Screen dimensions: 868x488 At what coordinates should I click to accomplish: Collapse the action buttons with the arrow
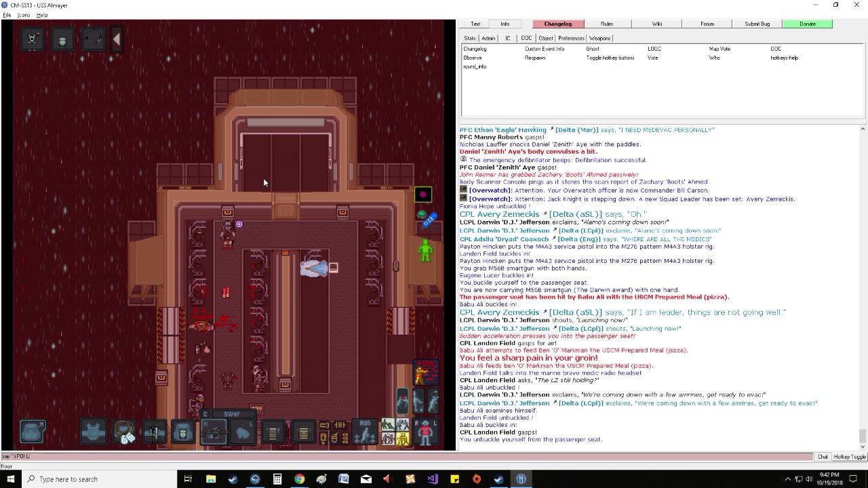click(x=117, y=39)
